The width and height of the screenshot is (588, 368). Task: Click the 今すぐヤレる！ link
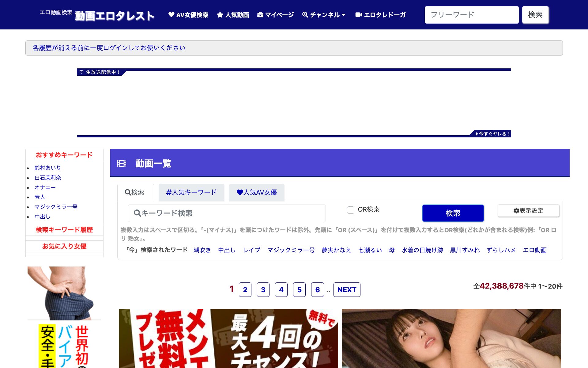click(x=492, y=134)
